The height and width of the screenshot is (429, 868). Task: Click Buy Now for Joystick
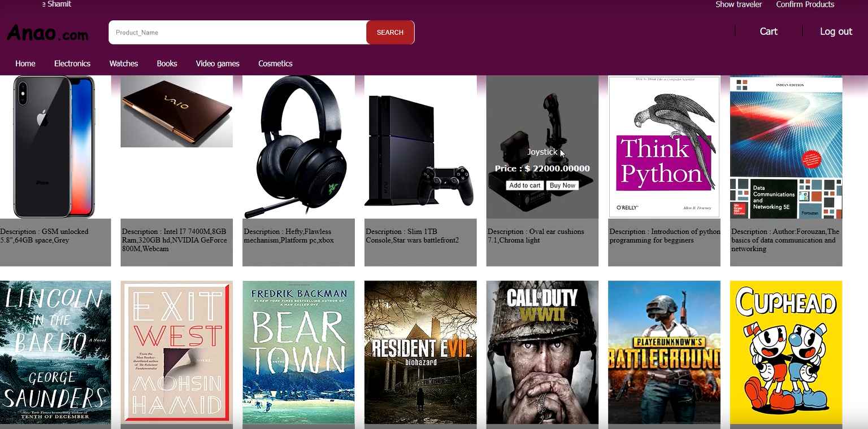pos(562,185)
